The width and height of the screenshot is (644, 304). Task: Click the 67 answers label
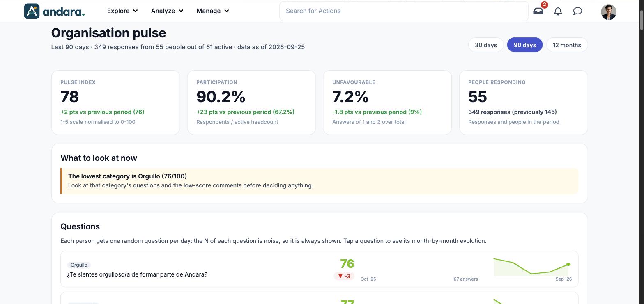click(466, 279)
